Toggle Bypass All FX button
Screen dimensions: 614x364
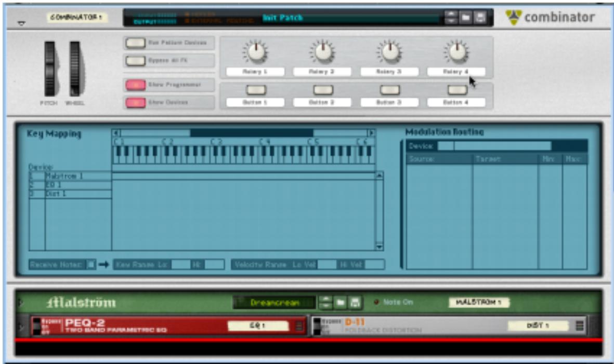[136, 61]
